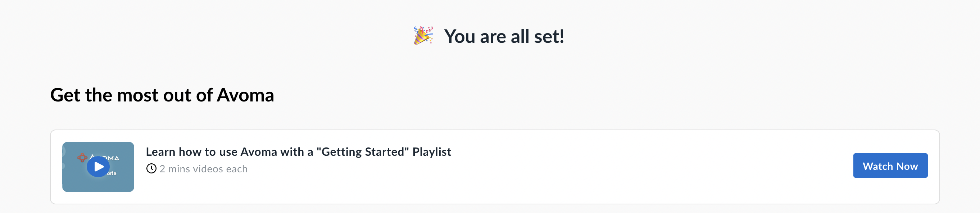The height and width of the screenshot is (213, 980).
Task: Click the red Avoma logo in thumbnail
Action: point(82,158)
